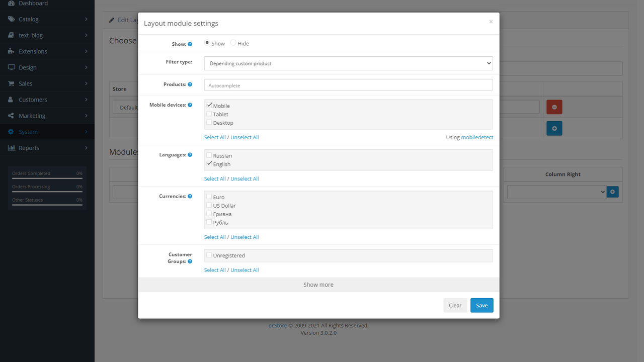Screen dimensions: 644x362
Task: Open the Reports menu item
Action: click(x=47, y=148)
